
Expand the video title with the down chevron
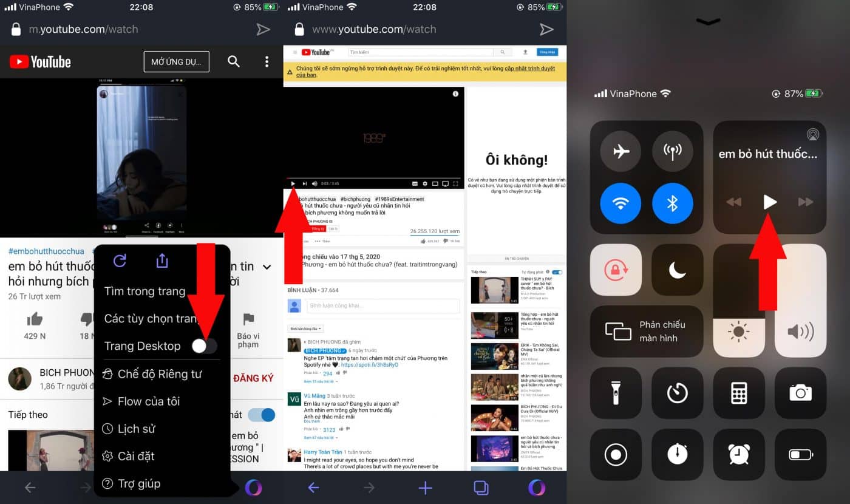point(266,267)
